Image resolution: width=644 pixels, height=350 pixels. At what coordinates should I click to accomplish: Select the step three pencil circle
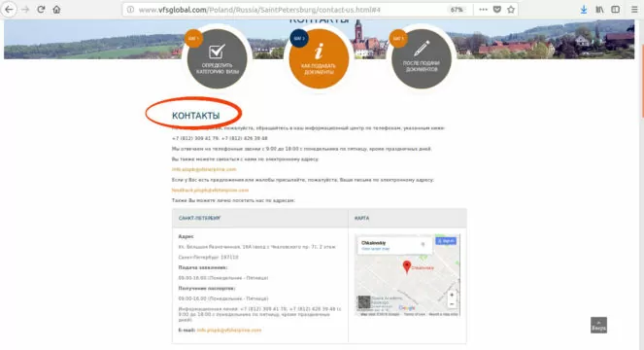(x=422, y=58)
